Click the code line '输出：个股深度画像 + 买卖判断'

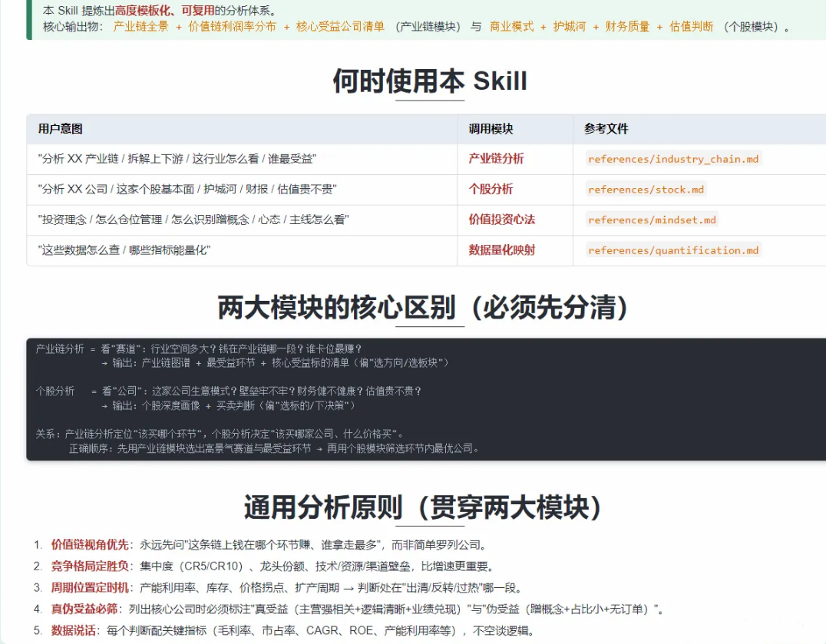228,405
